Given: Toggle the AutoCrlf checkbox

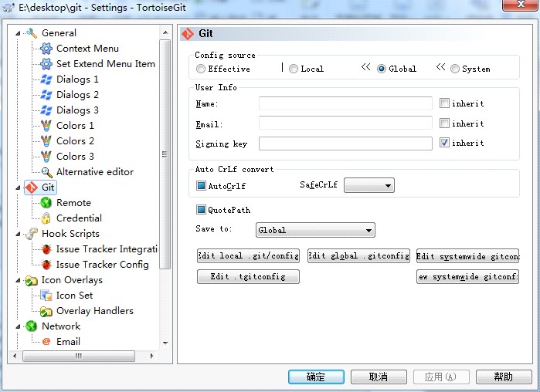Looking at the screenshot, I should (201, 186).
